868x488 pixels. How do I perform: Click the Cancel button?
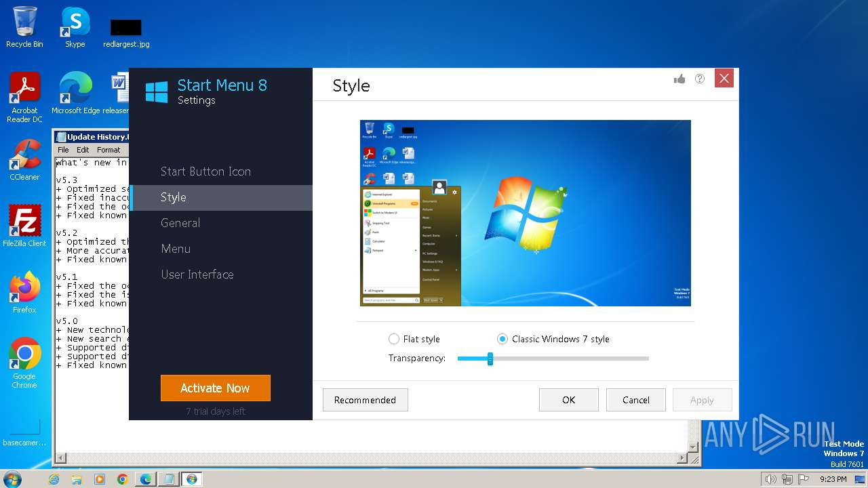click(636, 400)
